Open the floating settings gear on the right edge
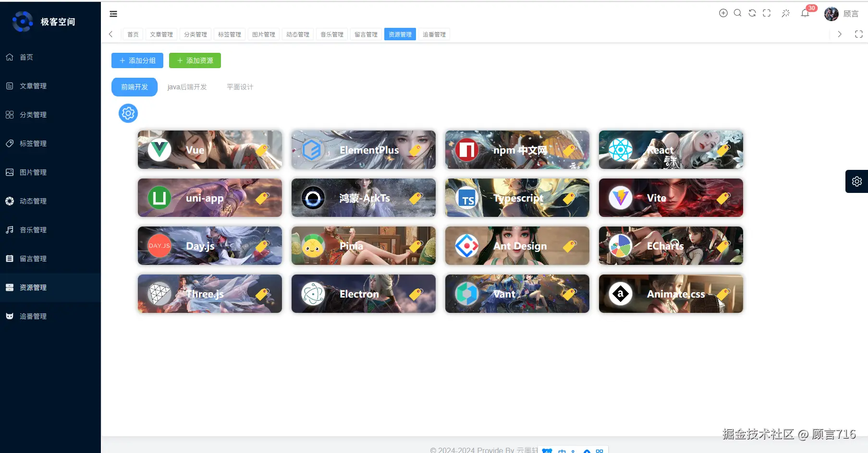 click(856, 181)
